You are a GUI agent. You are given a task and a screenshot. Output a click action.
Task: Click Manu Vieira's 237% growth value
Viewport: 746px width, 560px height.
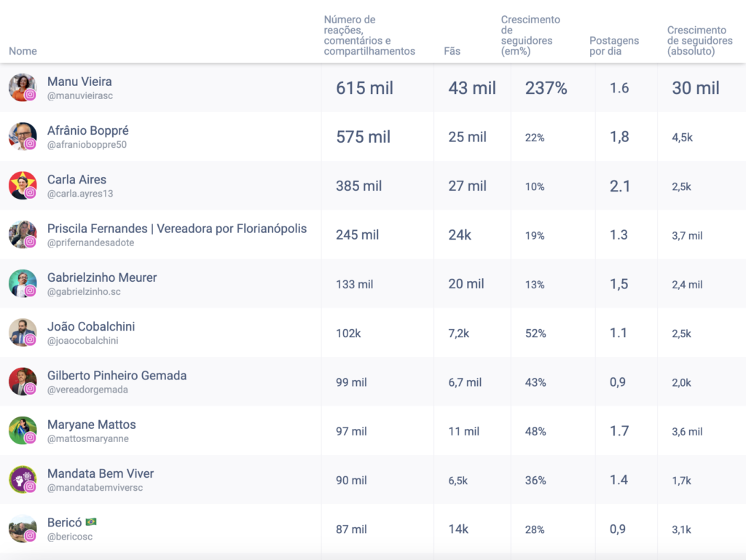point(546,88)
